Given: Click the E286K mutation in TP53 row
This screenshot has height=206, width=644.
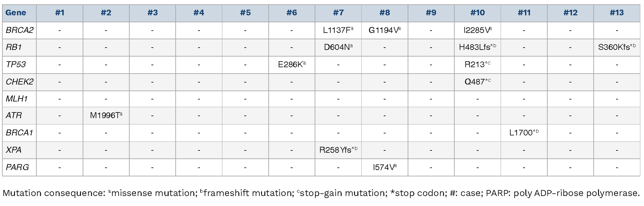Looking at the screenshot, I should pyautogui.click(x=292, y=65).
